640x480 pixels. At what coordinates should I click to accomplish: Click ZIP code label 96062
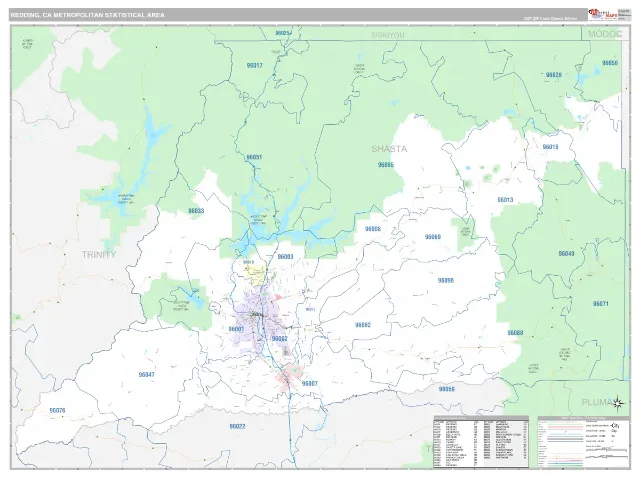point(363,325)
